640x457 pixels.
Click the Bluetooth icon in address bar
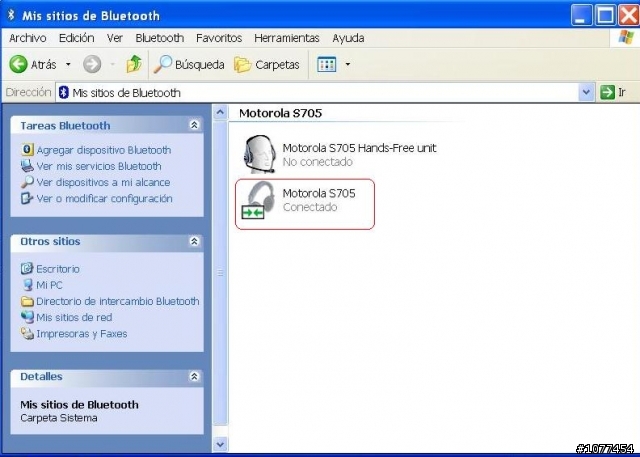[63, 92]
